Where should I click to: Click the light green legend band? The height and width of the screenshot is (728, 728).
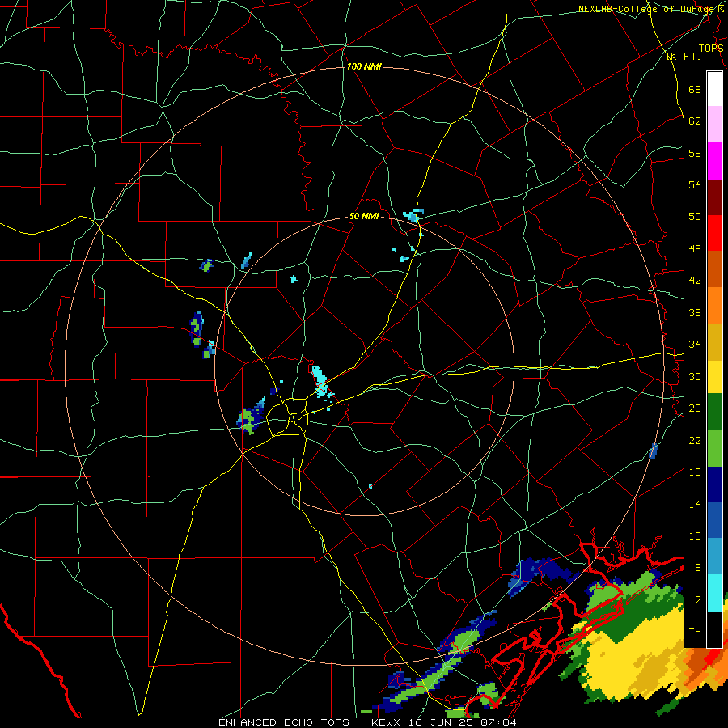[x=714, y=448]
